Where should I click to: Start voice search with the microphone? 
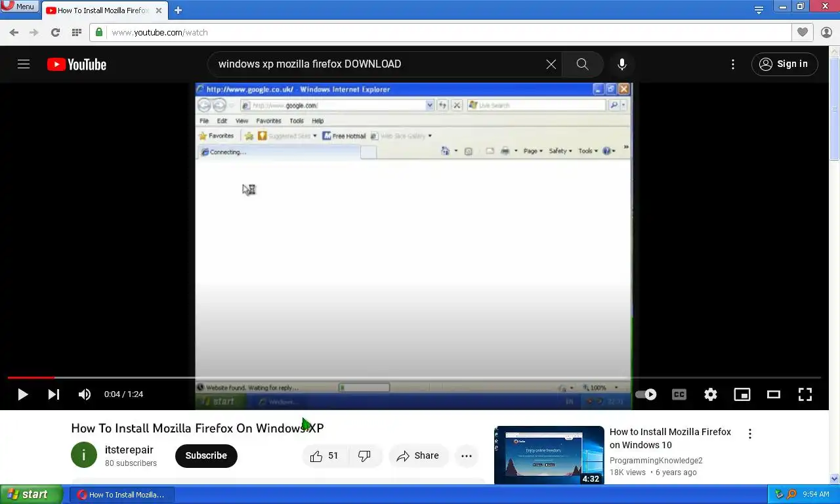pyautogui.click(x=622, y=64)
